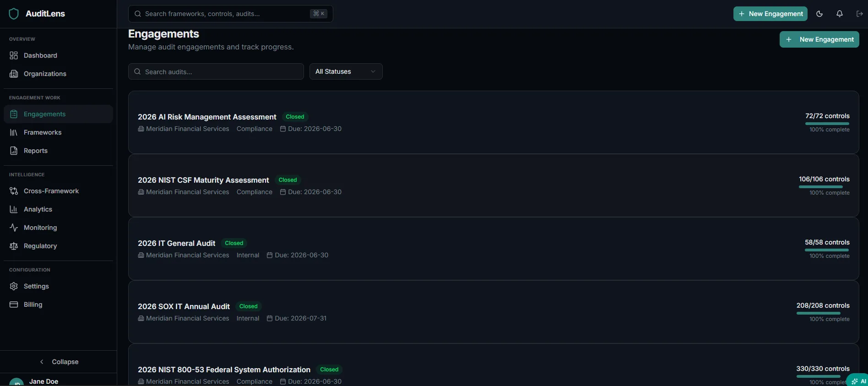868x386 pixels.
Task: Collapse the sidebar
Action: pyautogui.click(x=58, y=362)
